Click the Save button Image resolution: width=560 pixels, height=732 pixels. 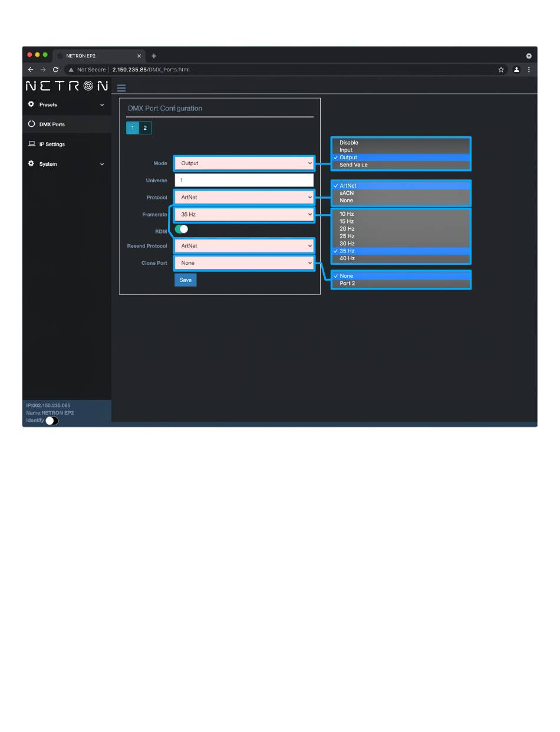click(x=186, y=280)
